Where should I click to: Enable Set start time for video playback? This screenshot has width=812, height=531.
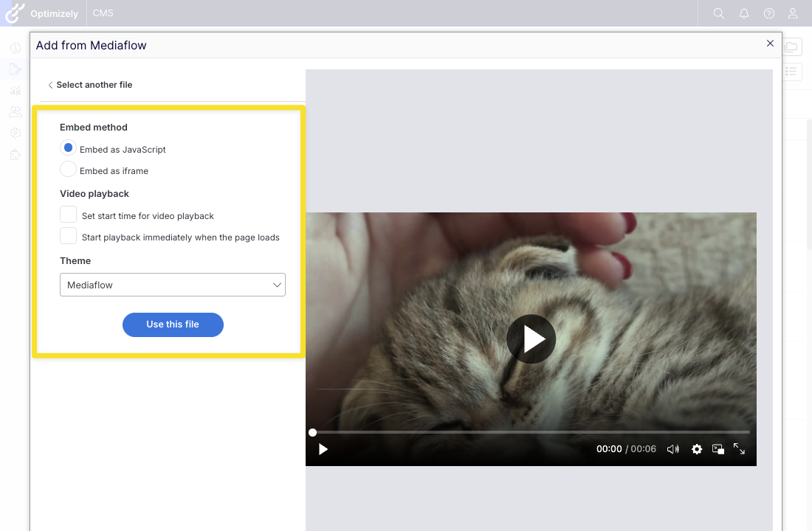[68, 215]
